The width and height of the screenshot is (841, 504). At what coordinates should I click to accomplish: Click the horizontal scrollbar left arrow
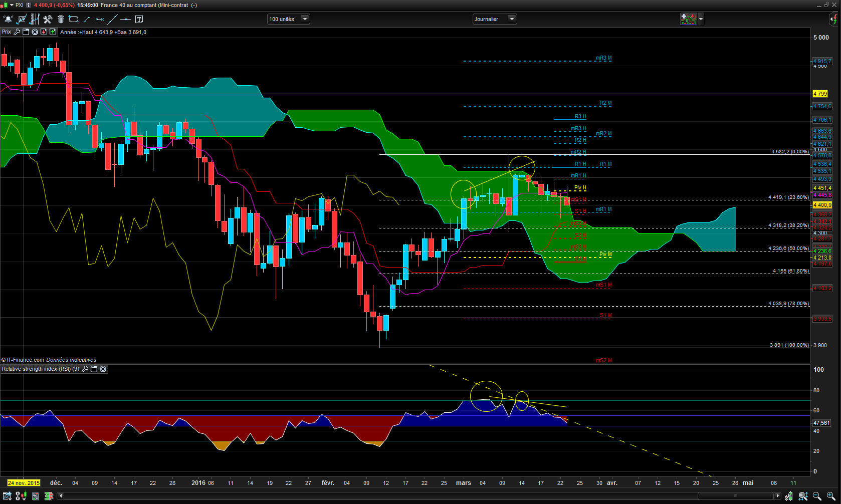tap(61, 496)
